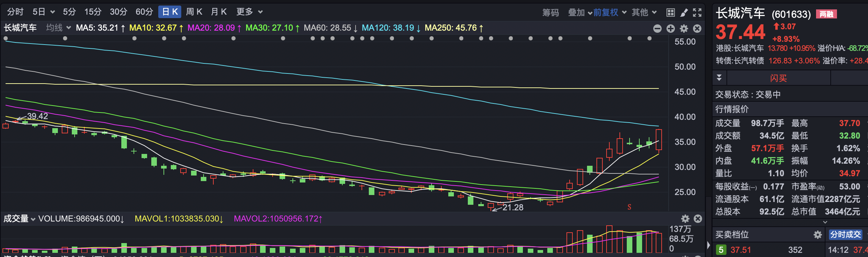The height and width of the screenshot is (257, 868).
Task: Click the MA30: 27.10 legend label
Action: point(273,28)
